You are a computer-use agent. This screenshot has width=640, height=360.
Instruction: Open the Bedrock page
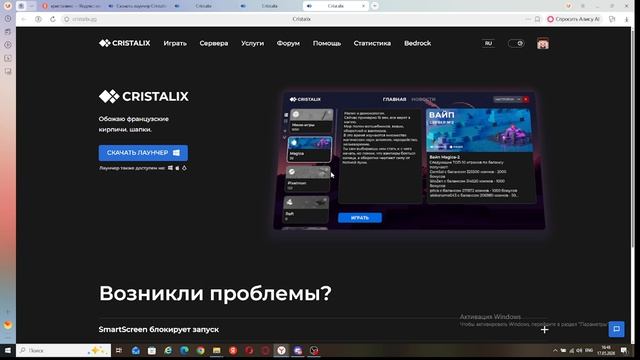tap(418, 43)
